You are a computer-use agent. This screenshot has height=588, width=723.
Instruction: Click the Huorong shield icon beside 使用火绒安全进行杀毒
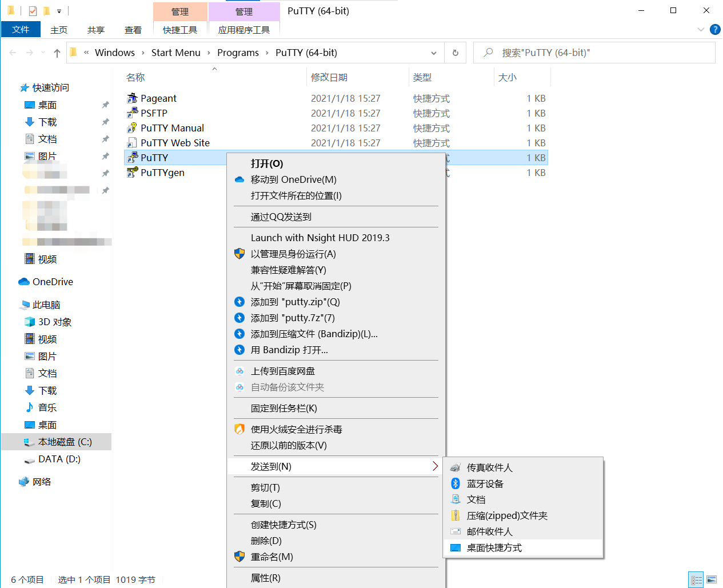point(239,429)
